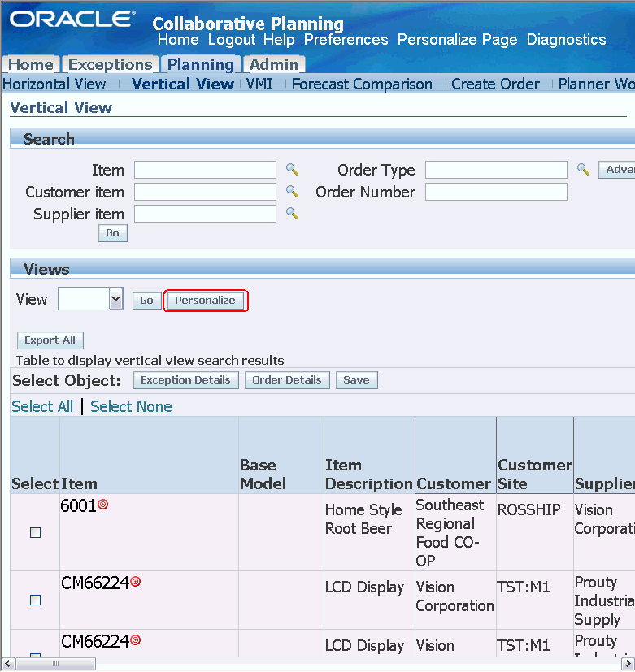Click the Go button next to View dropdown
Screen dimensions: 635x672
coord(146,301)
